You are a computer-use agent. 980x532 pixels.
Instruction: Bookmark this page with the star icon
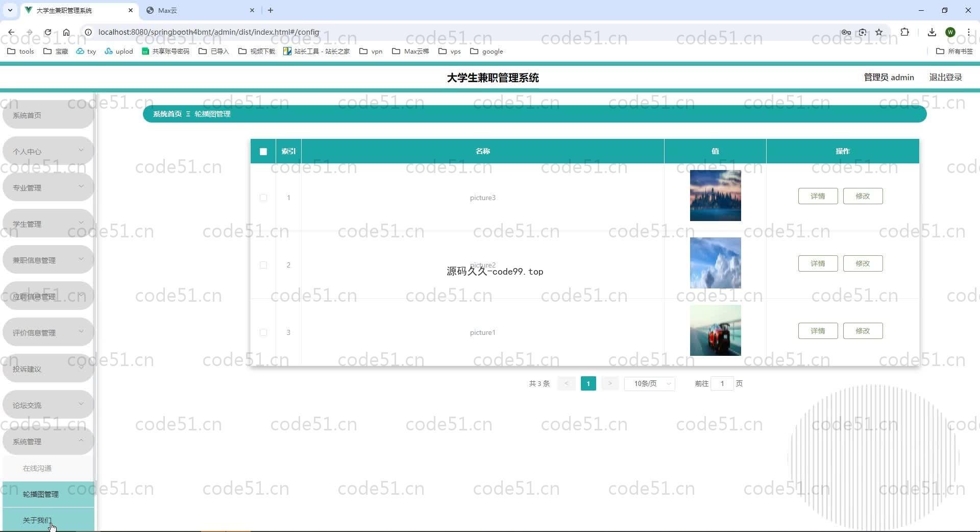click(879, 32)
